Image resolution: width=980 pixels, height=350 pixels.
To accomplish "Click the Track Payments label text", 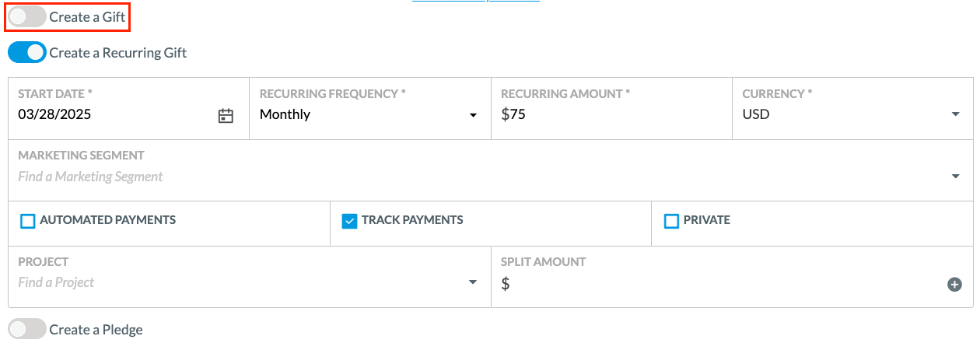I will point(412,220).
